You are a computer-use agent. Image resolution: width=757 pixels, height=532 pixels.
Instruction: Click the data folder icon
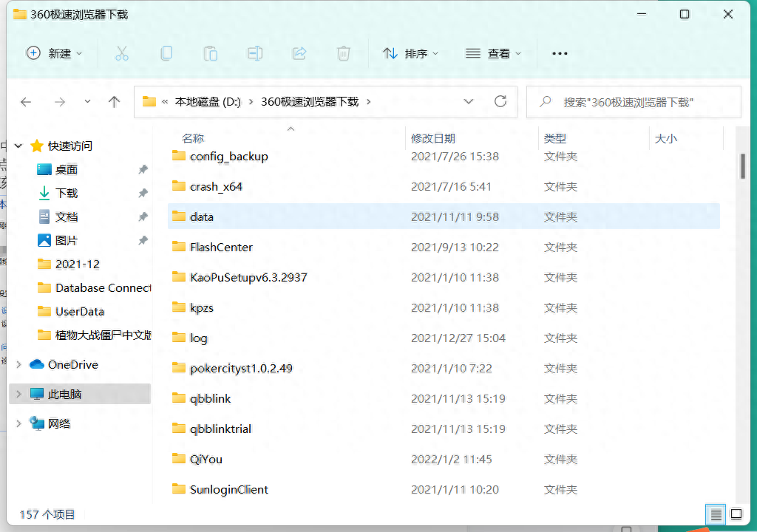pyautogui.click(x=179, y=216)
